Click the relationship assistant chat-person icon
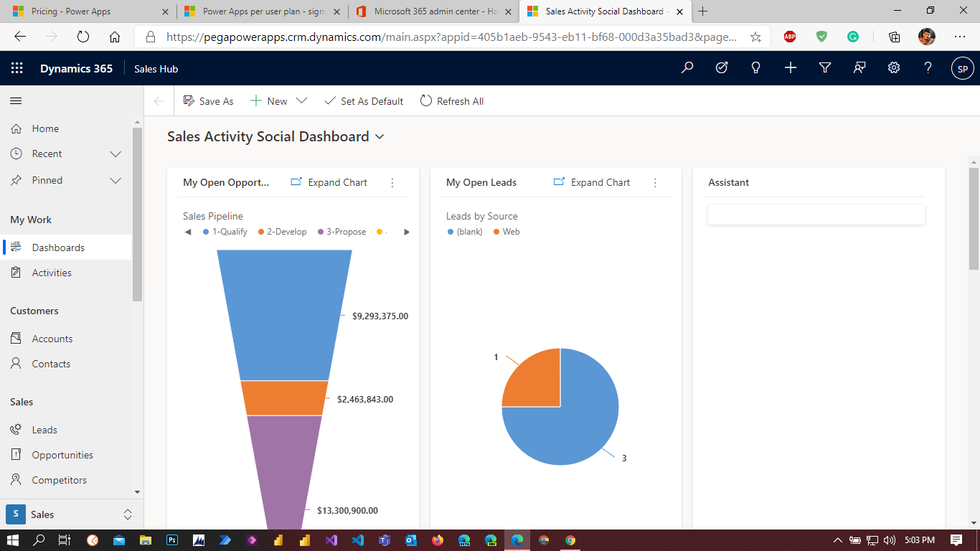The width and height of the screenshot is (980, 551). point(859,67)
